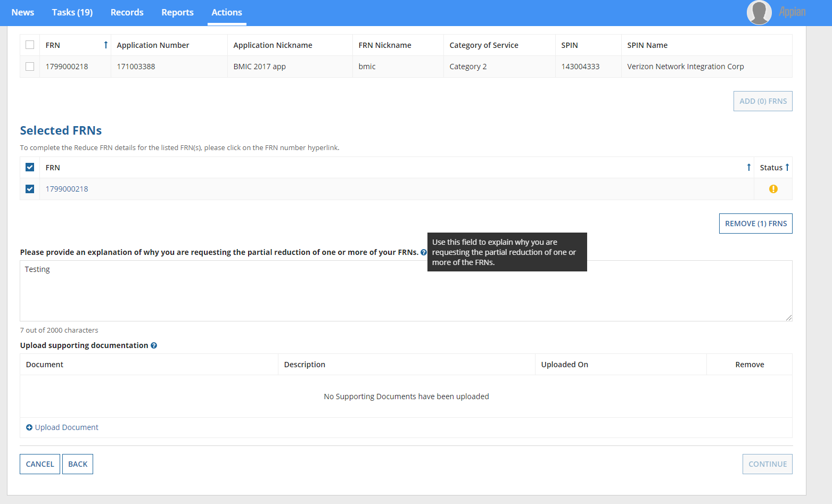This screenshot has width=832, height=504.
Task: Click the Status column sort arrow
Action: tap(787, 168)
